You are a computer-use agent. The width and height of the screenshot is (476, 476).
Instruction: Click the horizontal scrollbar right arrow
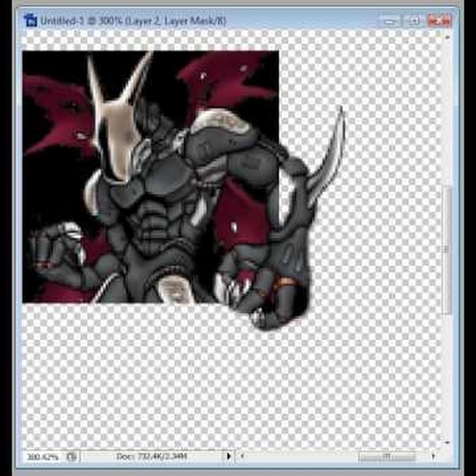[433, 456]
